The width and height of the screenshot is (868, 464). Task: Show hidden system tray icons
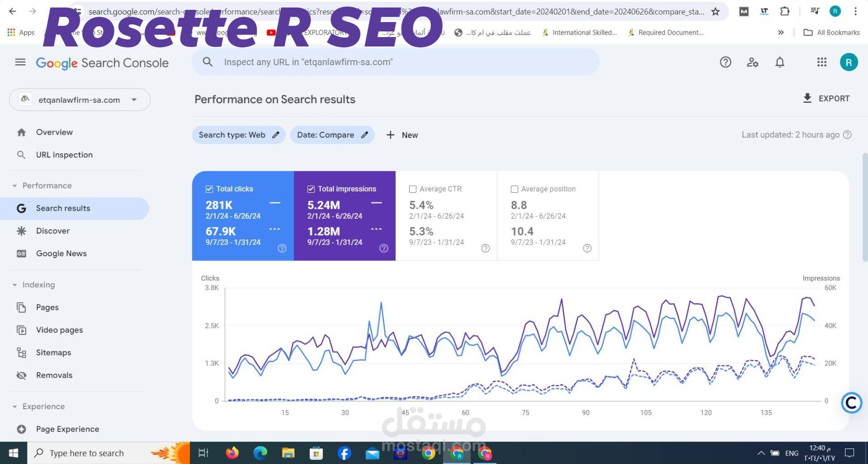(761, 453)
